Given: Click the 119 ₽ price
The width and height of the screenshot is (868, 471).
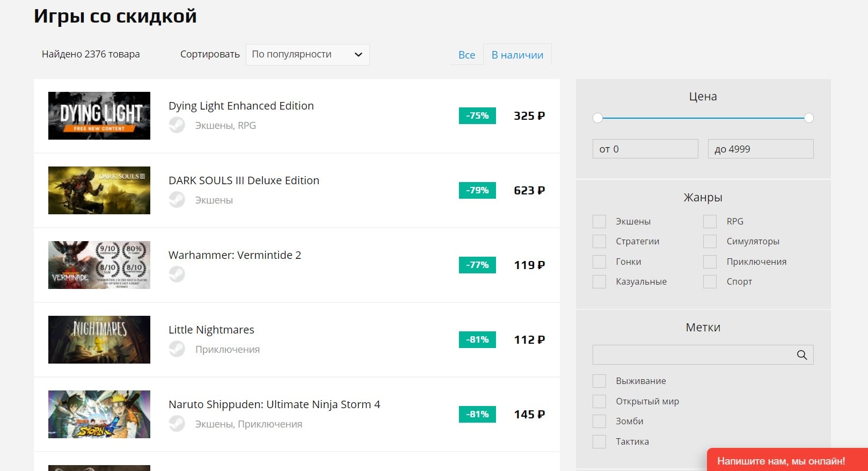Looking at the screenshot, I should click(529, 265).
